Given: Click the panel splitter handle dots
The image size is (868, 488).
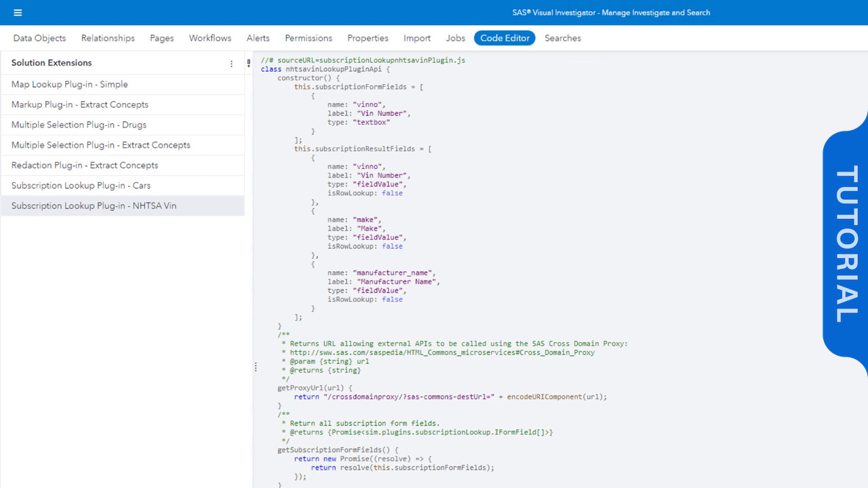Looking at the screenshot, I should click(x=256, y=367).
